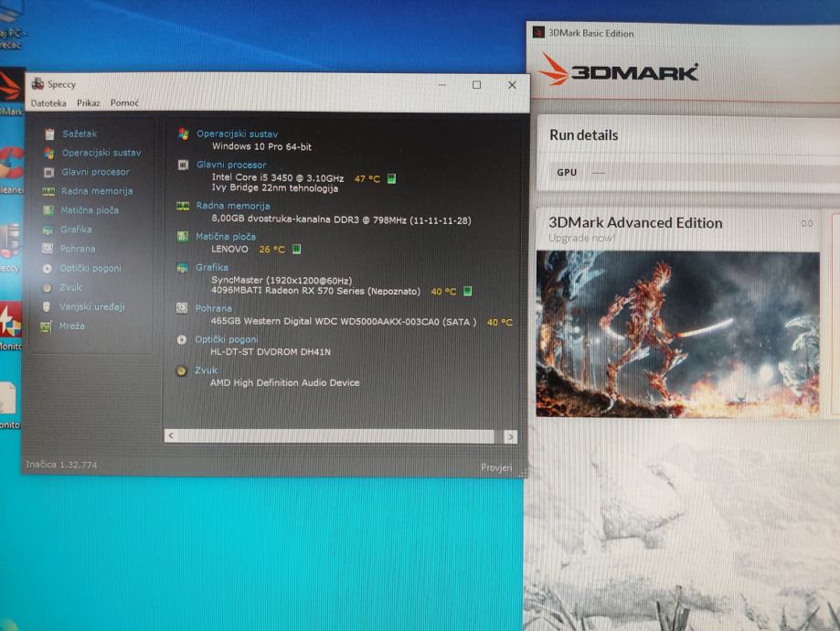Click the Radna memorija heading link

(232, 206)
